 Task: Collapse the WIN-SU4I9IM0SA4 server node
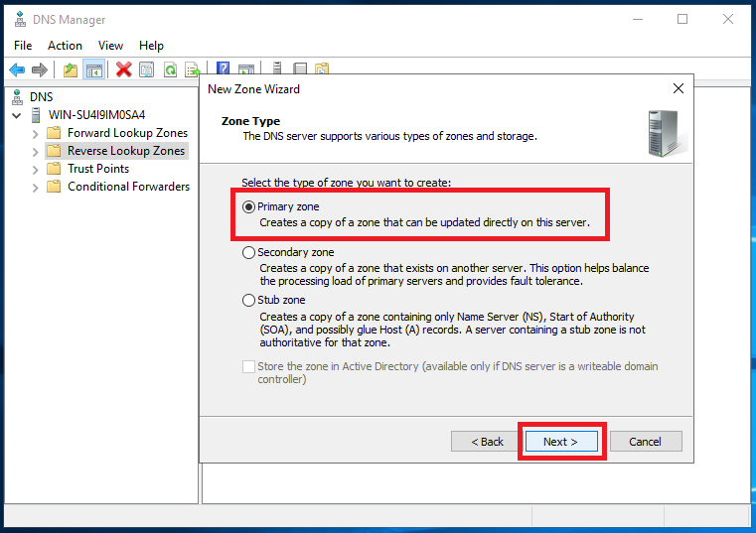17,115
